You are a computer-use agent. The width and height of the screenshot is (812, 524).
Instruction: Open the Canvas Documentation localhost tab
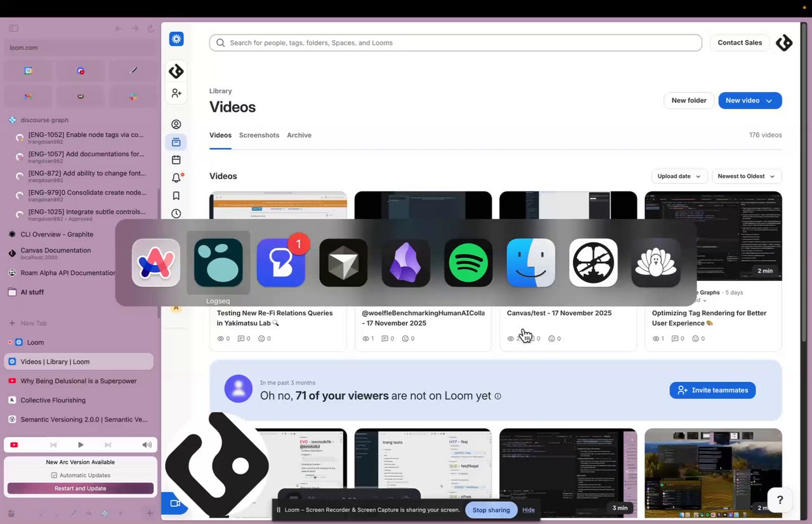tap(79, 253)
